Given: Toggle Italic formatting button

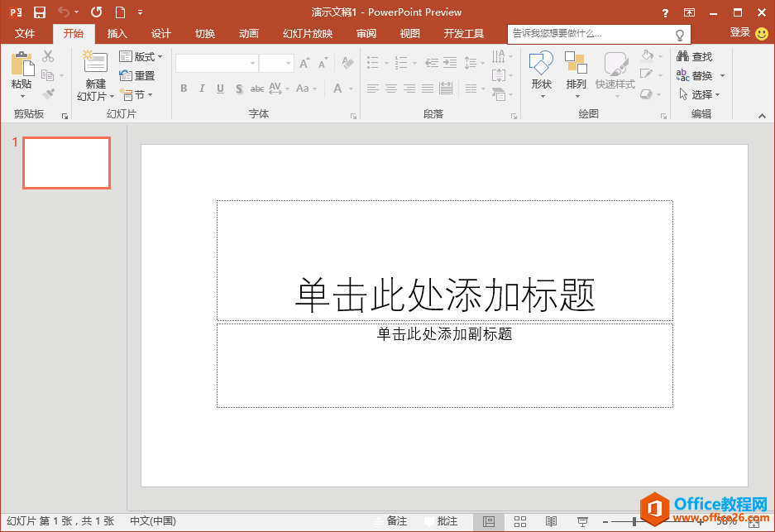Looking at the screenshot, I should click(x=202, y=89).
